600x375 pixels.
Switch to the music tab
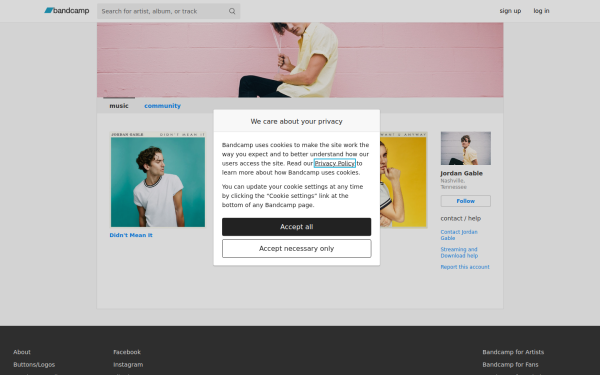(x=119, y=106)
